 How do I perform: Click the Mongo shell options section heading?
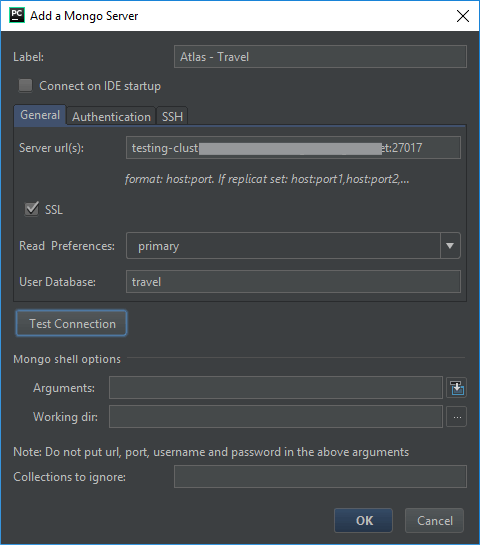click(67, 359)
